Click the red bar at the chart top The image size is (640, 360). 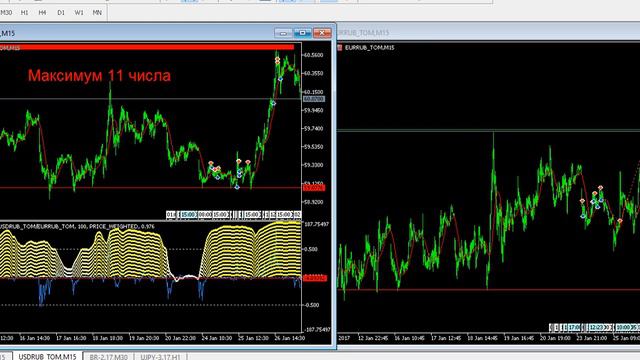point(147,47)
